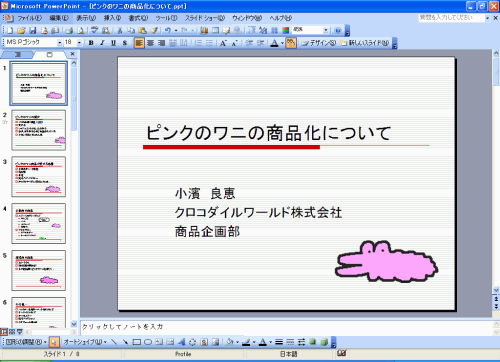
Task: Expand the 図形の調整 Draw menu
Action: click(26, 342)
